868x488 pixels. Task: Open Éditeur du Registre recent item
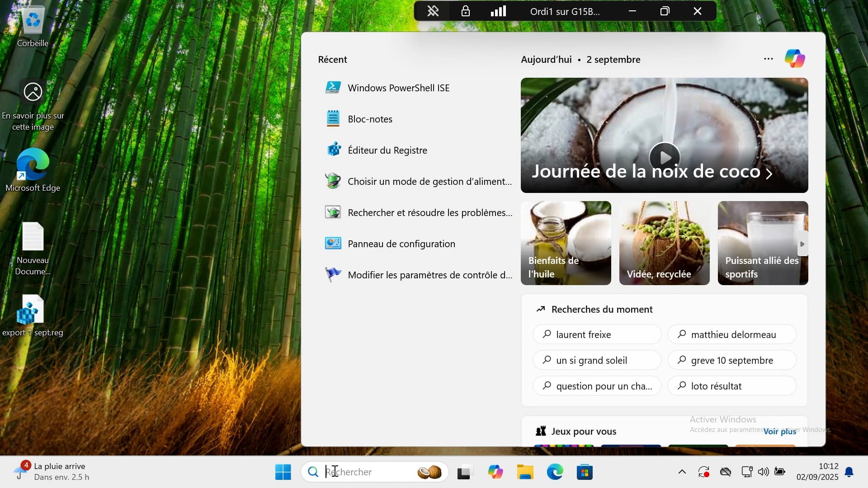387,150
